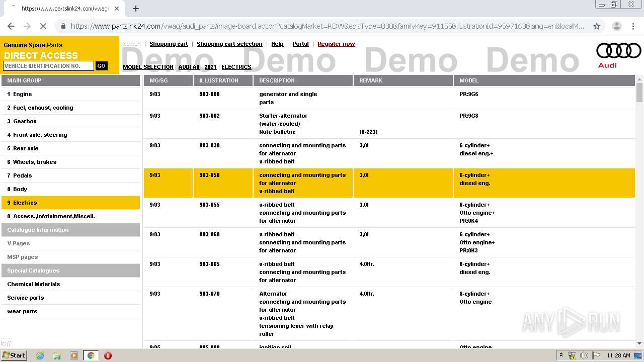644x362 pixels.
Task: Go to MODEL SELECTION breadcrumb
Action: tap(148, 67)
